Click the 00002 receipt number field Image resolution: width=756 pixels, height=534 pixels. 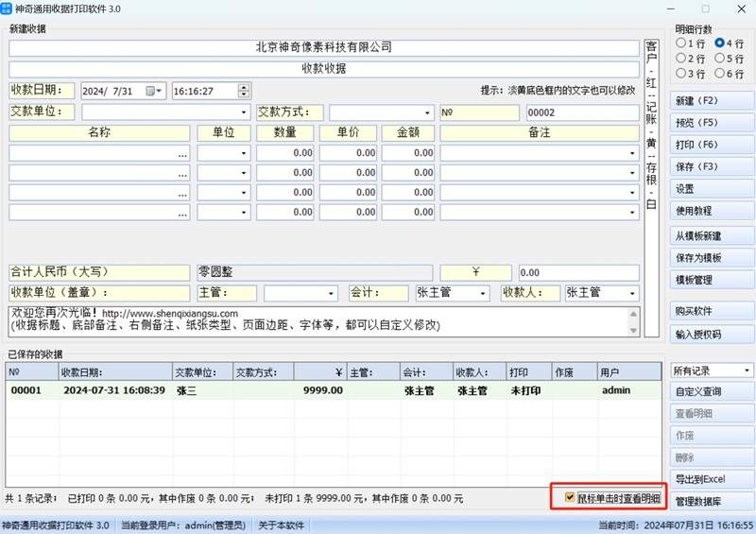pos(582,112)
